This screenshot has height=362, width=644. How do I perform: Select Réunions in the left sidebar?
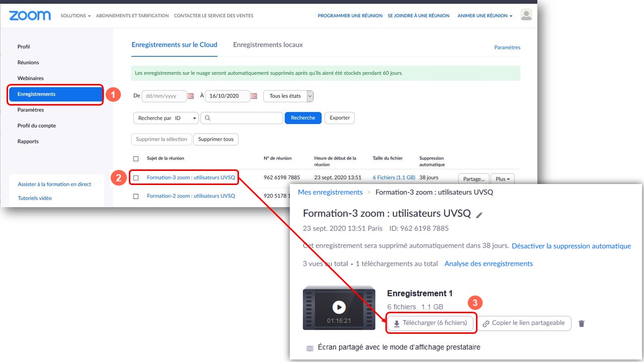click(28, 62)
